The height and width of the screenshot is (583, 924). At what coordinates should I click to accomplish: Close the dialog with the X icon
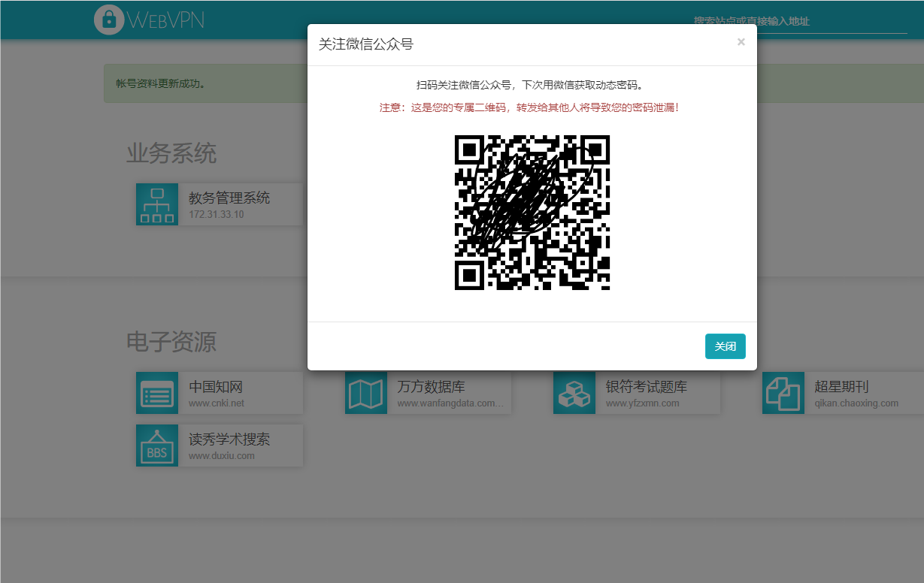pyautogui.click(x=741, y=42)
